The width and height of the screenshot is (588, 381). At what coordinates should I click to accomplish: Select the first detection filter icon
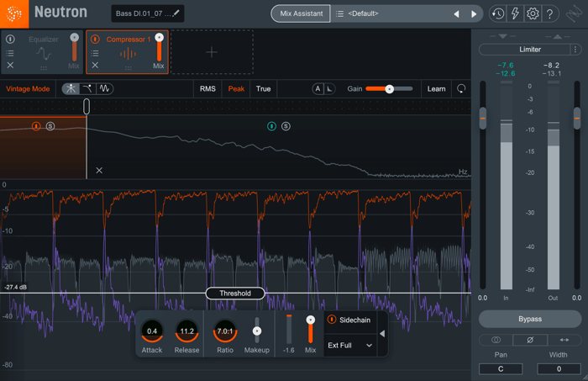coord(71,88)
